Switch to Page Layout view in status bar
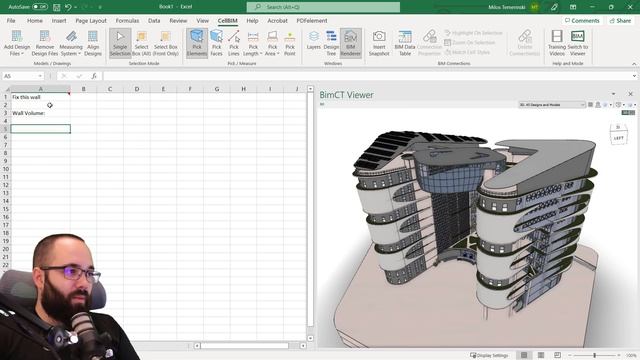The width and height of the screenshot is (640, 360). coord(540,355)
